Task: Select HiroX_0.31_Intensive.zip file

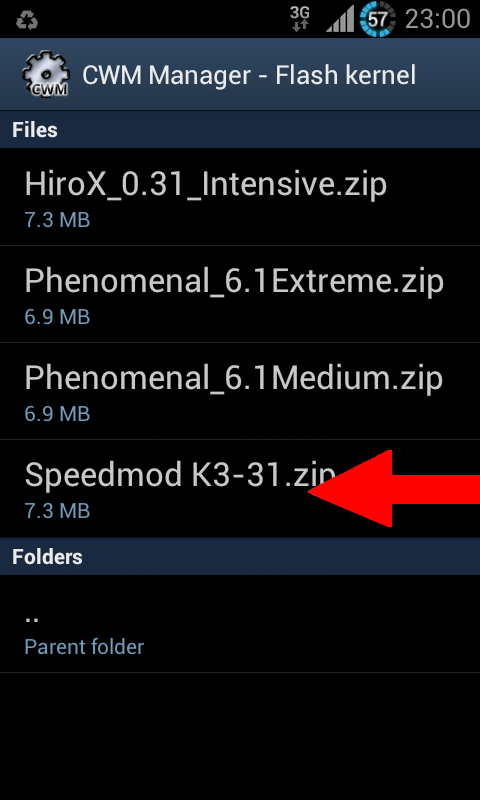Action: point(240,197)
